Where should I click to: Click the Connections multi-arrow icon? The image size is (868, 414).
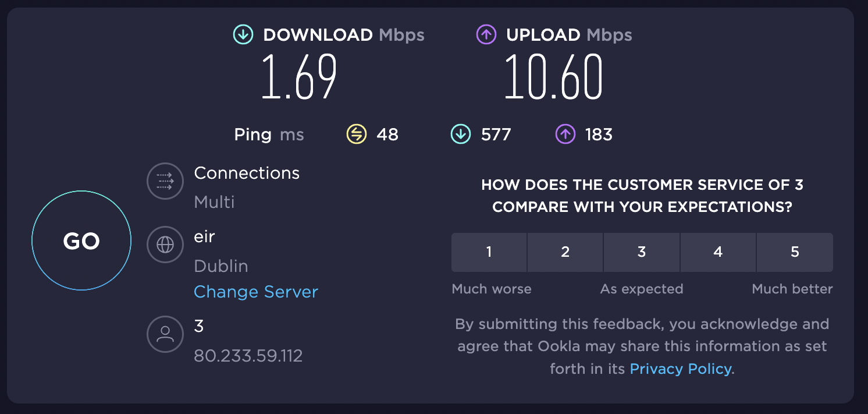pyautogui.click(x=165, y=181)
